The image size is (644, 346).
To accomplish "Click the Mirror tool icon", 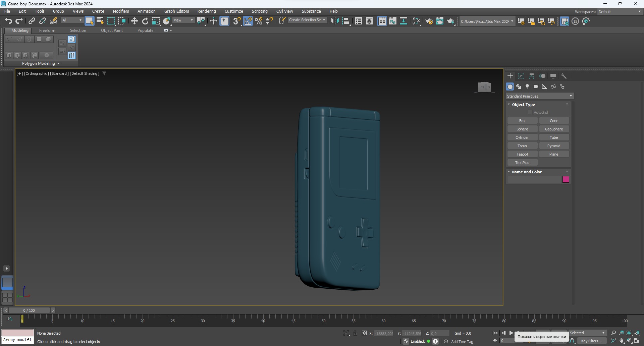I will click(335, 21).
